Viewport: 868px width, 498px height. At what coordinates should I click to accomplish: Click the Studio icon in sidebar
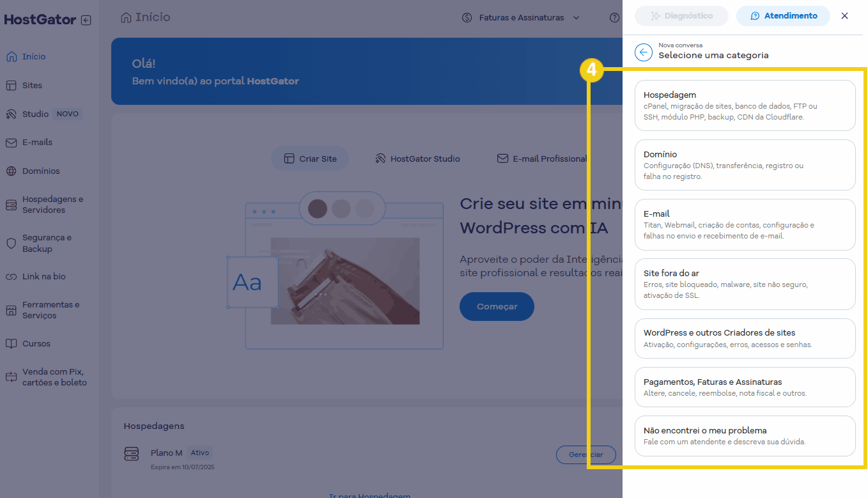pyautogui.click(x=11, y=114)
